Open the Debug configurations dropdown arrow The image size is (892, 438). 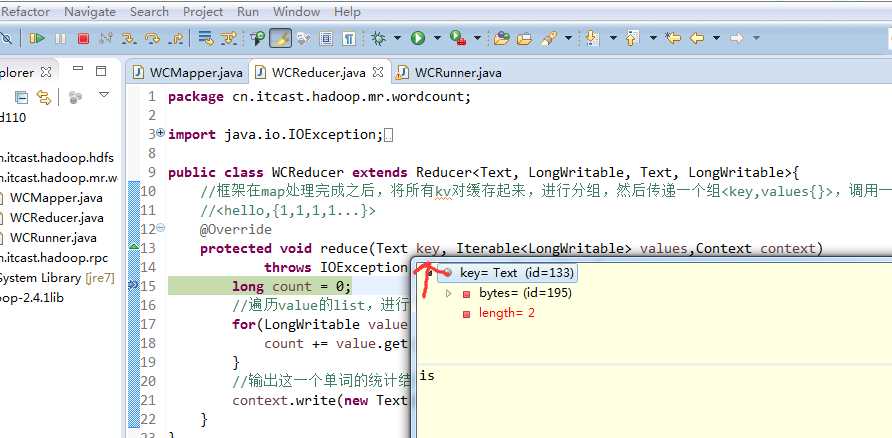pos(397,38)
